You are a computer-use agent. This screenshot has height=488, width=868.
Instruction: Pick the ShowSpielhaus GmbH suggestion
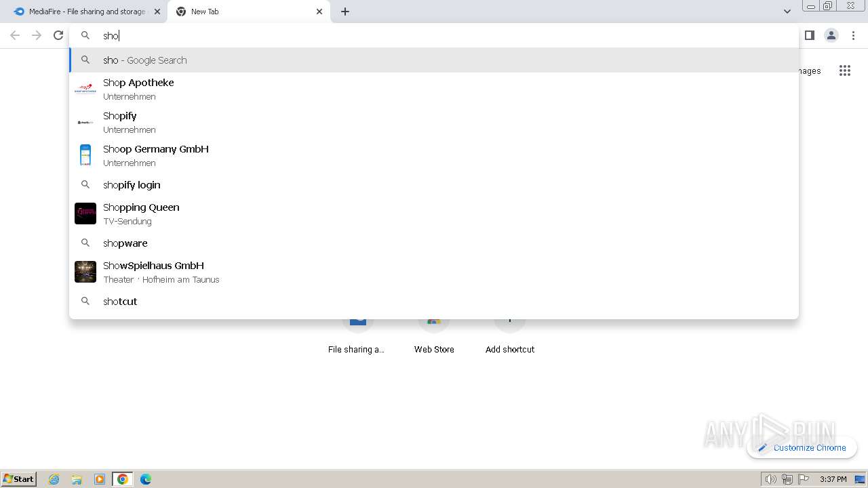(434, 272)
